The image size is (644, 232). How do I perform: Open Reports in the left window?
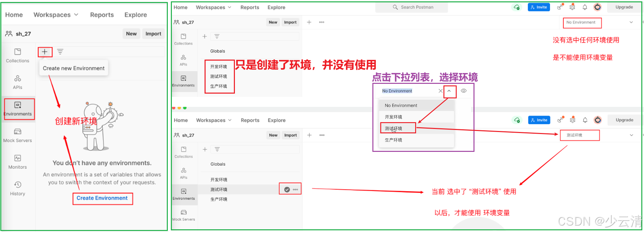[x=102, y=15]
